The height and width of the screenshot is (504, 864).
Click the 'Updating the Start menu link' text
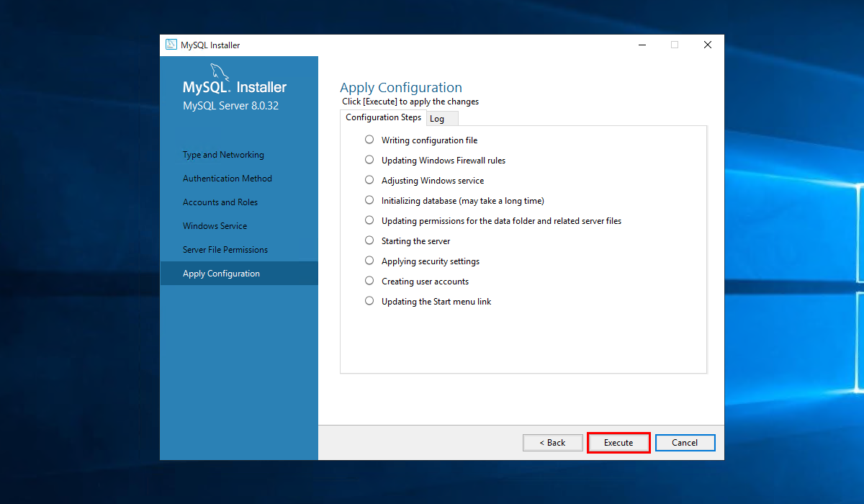pos(436,302)
